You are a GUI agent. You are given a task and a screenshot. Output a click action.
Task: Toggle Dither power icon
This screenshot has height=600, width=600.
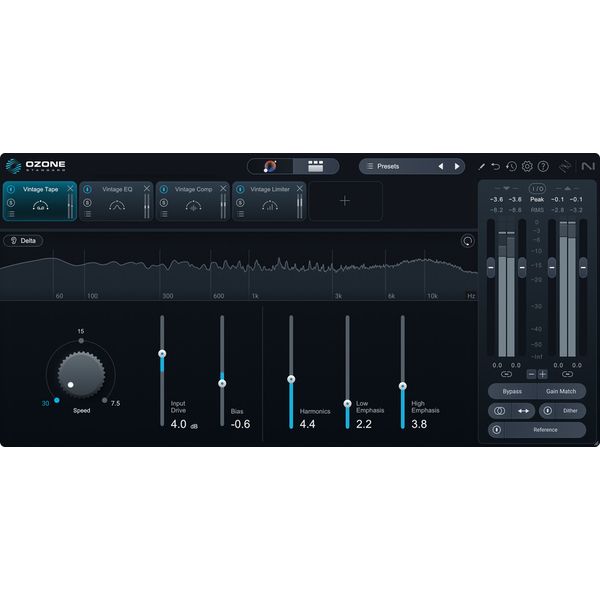(x=548, y=411)
